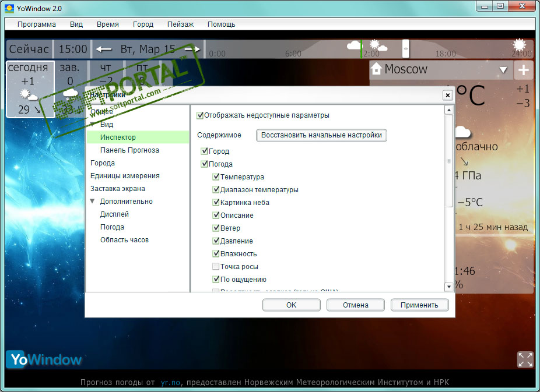The height and width of the screenshot is (392, 540).
Task: Click the green current-time marker on timeline
Action: pyautogui.click(x=361, y=49)
